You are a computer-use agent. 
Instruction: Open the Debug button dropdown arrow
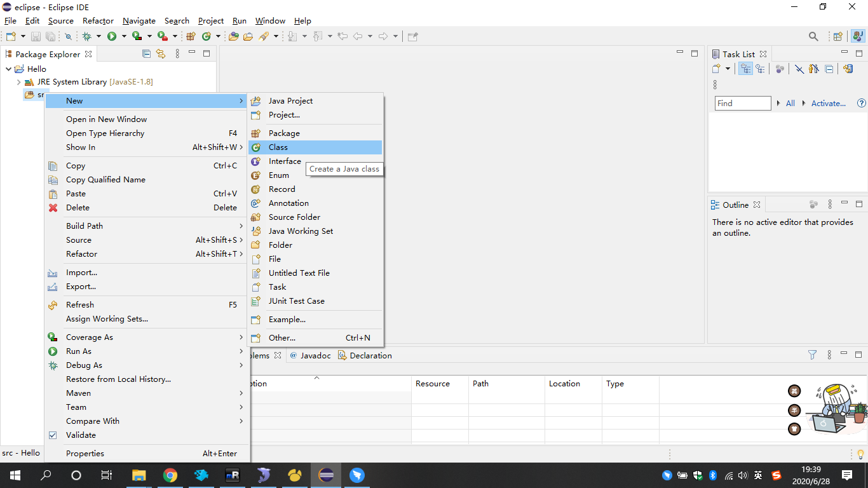(99, 36)
